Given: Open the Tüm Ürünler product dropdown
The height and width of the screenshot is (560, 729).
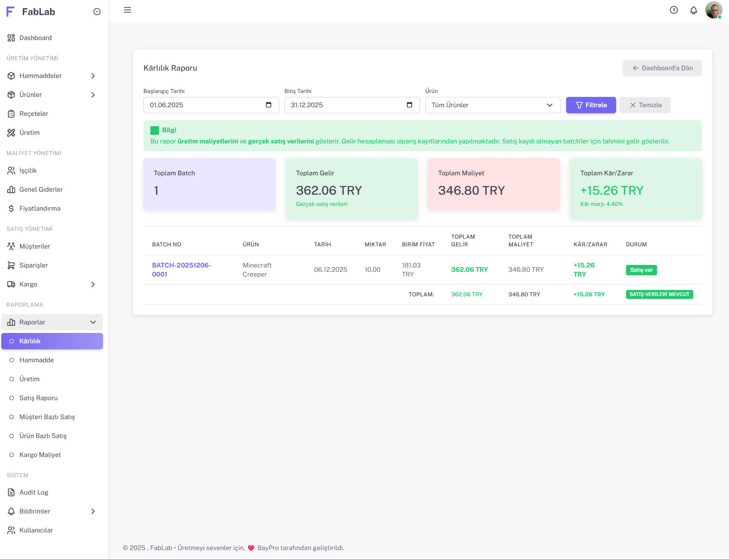Looking at the screenshot, I should (492, 105).
